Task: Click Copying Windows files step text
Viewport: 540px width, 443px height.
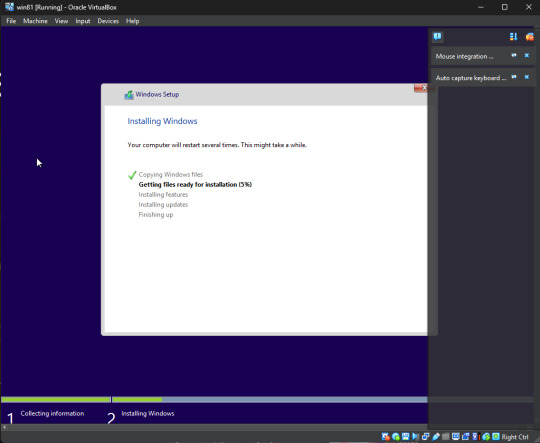Action: pos(170,175)
